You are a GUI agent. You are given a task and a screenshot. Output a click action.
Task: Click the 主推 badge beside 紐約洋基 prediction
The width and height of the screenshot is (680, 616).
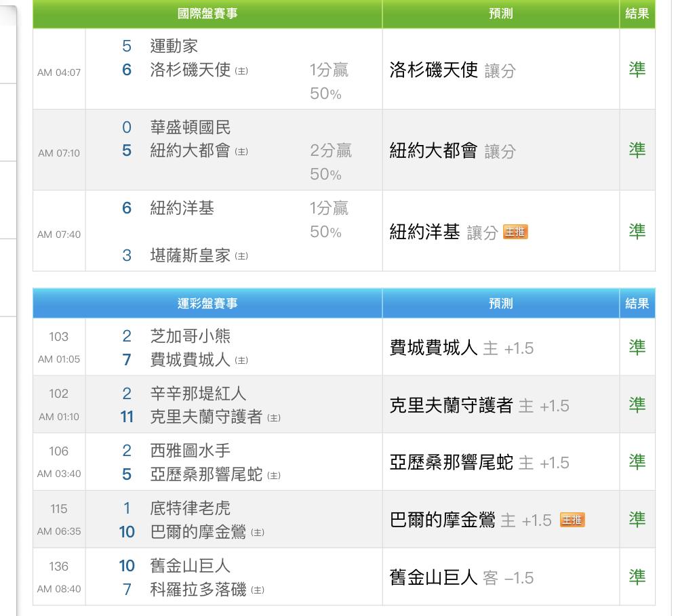point(515,232)
